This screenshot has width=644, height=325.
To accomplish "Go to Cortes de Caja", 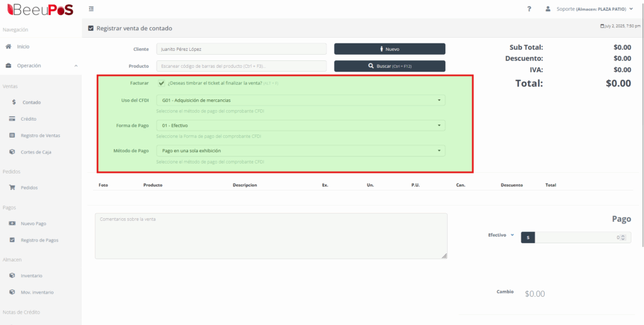I will pyautogui.click(x=36, y=152).
